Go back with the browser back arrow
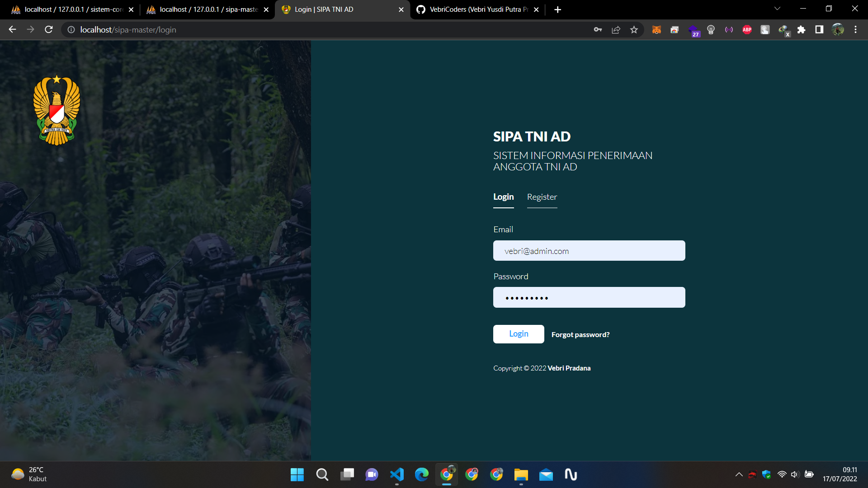This screenshot has height=488, width=868. point(12,29)
